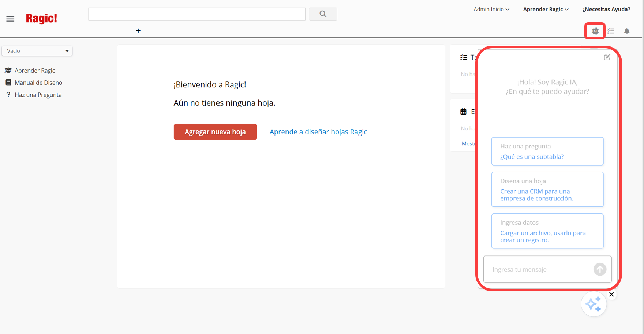Send message with arrow-up button
The width and height of the screenshot is (644, 334).
[600, 269]
